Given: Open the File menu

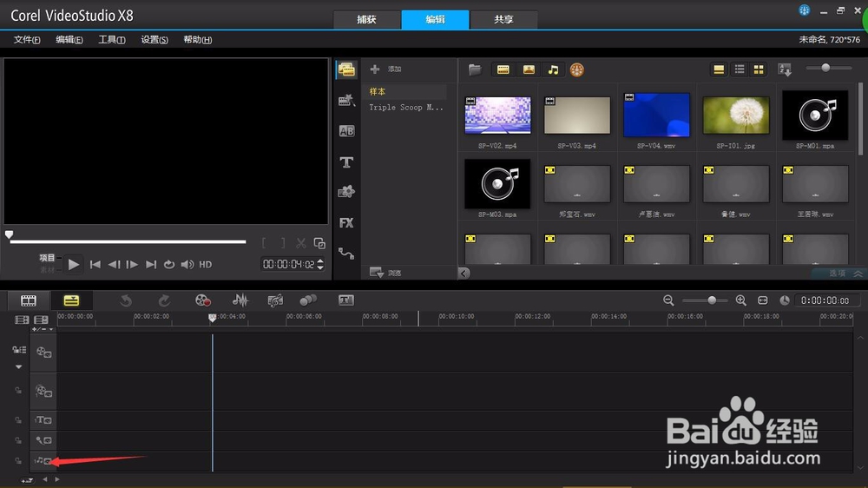Looking at the screenshot, I should coord(27,40).
